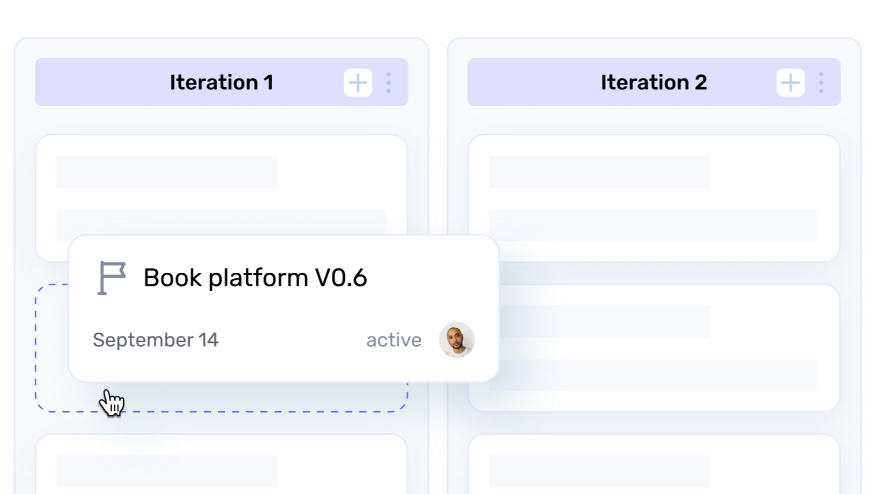Click the hand cursor icon below September 14
The image size is (870, 494).
pyautogui.click(x=112, y=403)
